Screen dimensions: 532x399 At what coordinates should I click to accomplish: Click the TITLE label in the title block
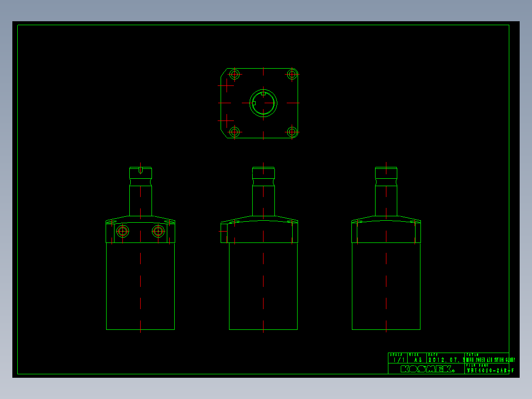pos(473,355)
